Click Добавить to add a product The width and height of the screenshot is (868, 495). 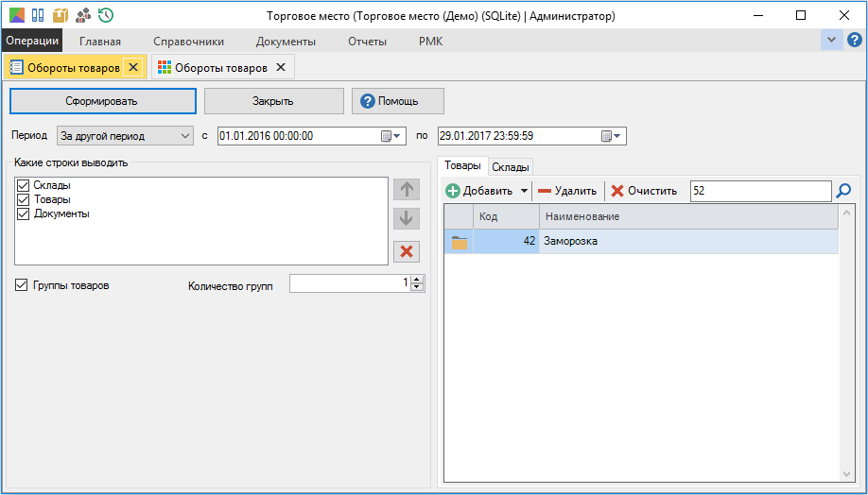[x=480, y=191]
